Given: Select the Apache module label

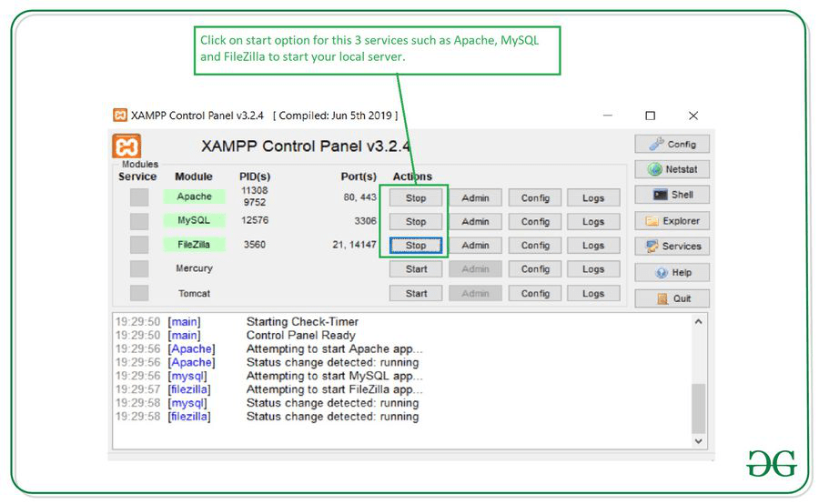Looking at the screenshot, I should coord(194,197).
